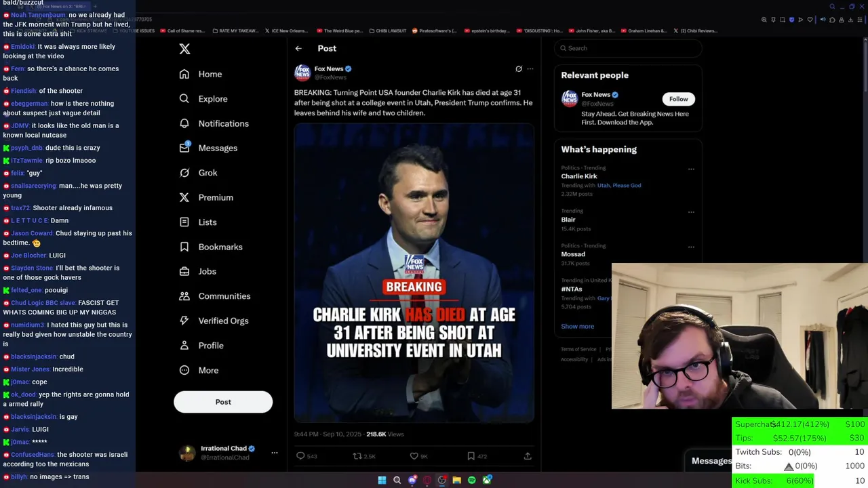Click the Terms of Service footer link

[x=578, y=349]
